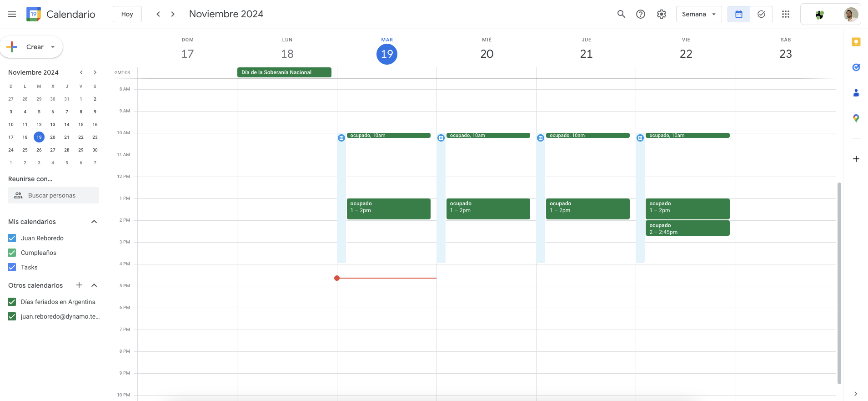
Task: Toggle the Tasks calendar checkbox
Action: pos(12,267)
